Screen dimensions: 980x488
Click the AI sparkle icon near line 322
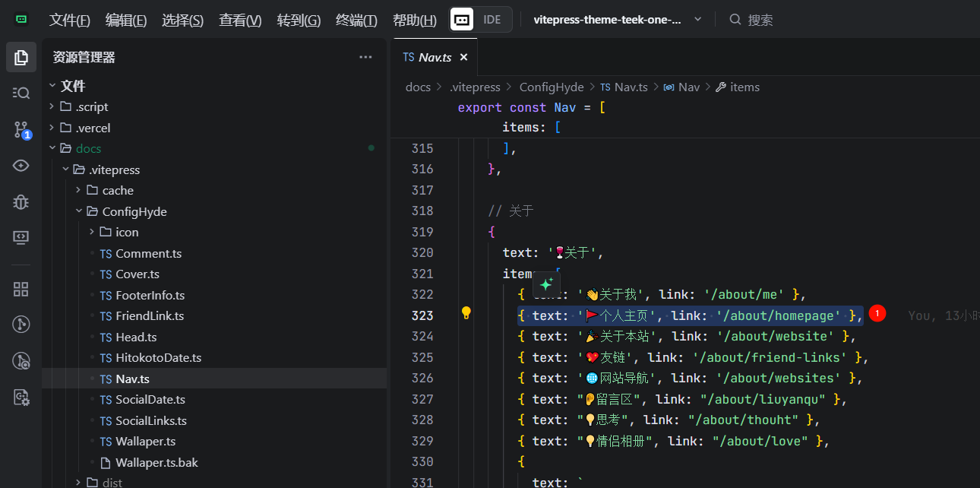[x=545, y=284]
